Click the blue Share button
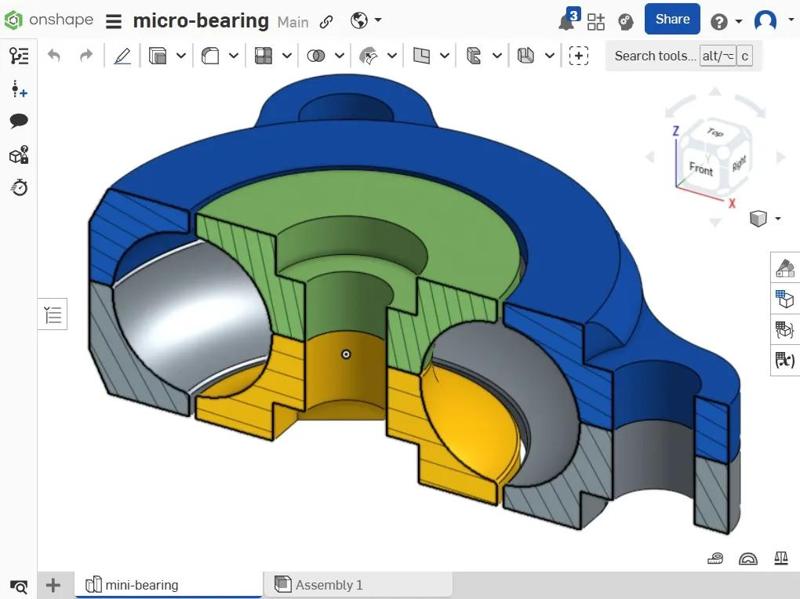This screenshot has height=599, width=800. click(x=672, y=19)
